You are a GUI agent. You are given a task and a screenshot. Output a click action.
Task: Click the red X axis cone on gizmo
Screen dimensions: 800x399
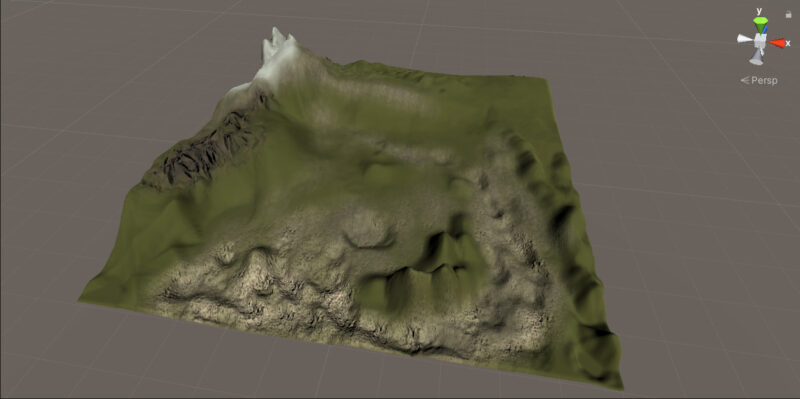point(777,43)
